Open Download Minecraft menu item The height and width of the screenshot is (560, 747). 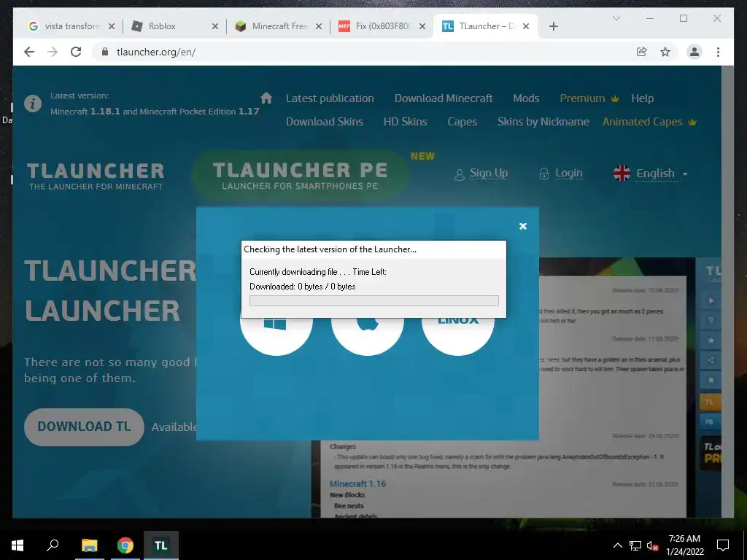pos(444,98)
